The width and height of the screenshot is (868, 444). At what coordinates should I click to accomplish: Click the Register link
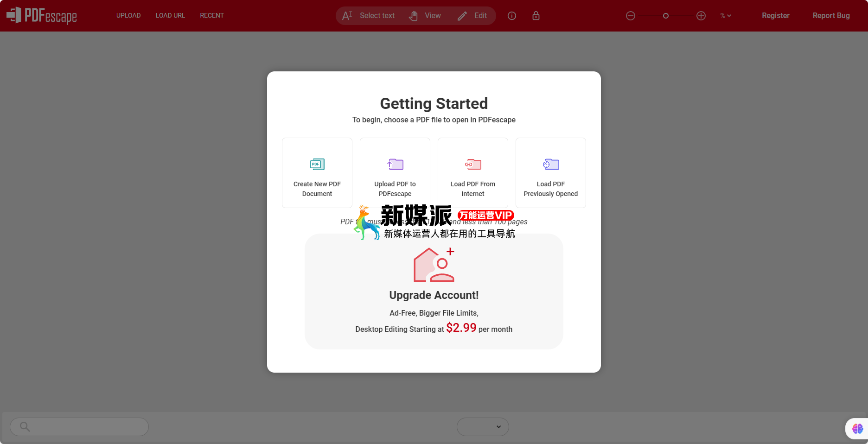click(x=775, y=15)
